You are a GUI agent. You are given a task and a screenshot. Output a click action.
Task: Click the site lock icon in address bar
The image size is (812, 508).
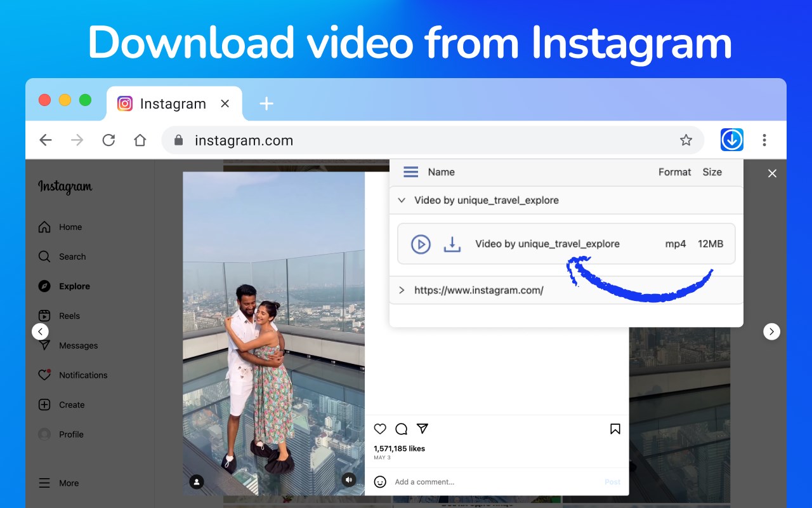179,140
